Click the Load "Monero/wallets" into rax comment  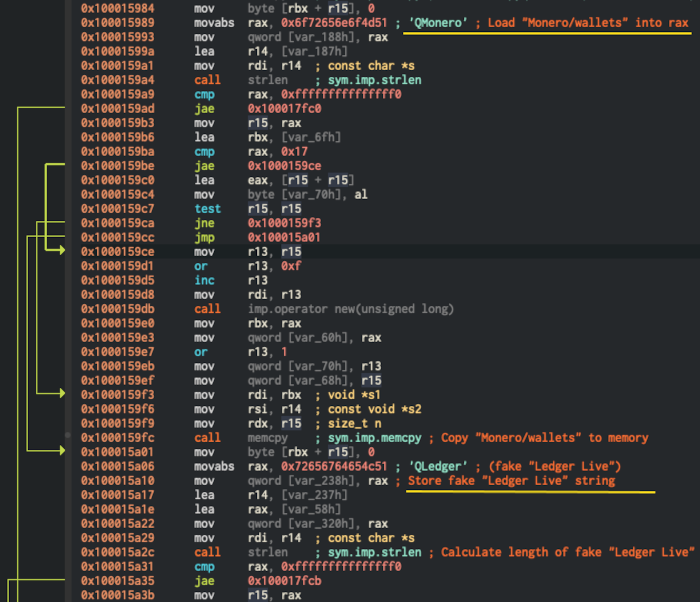coord(588,23)
